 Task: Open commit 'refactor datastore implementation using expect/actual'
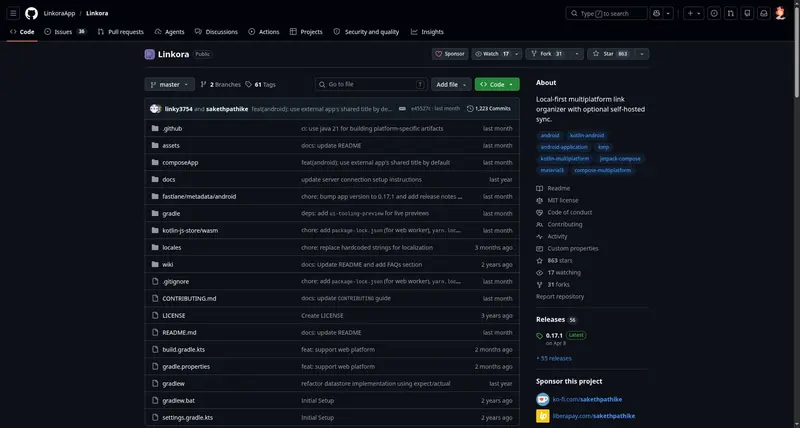pyautogui.click(x=376, y=384)
